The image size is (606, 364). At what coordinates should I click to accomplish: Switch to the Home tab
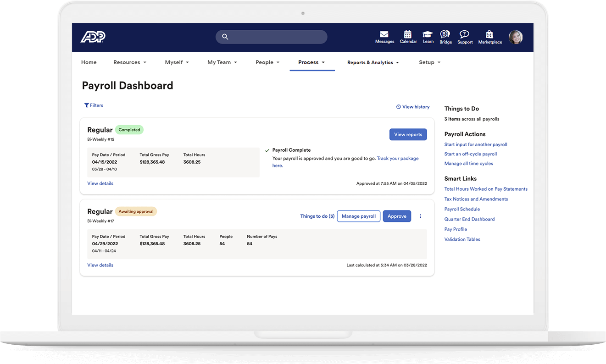click(x=89, y=62)
